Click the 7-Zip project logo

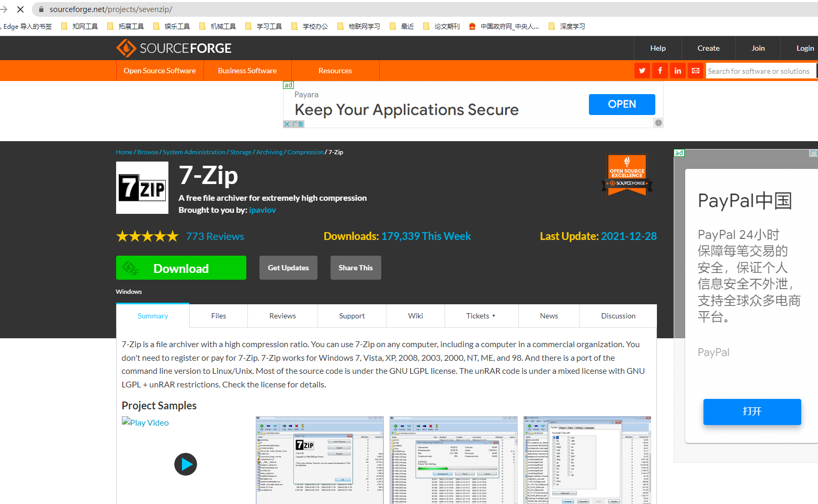point(142,188)
